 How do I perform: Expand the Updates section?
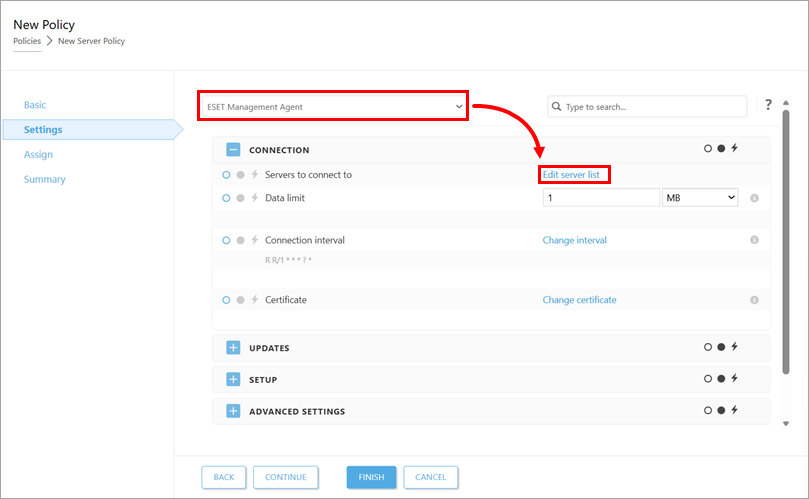(233, 348)
